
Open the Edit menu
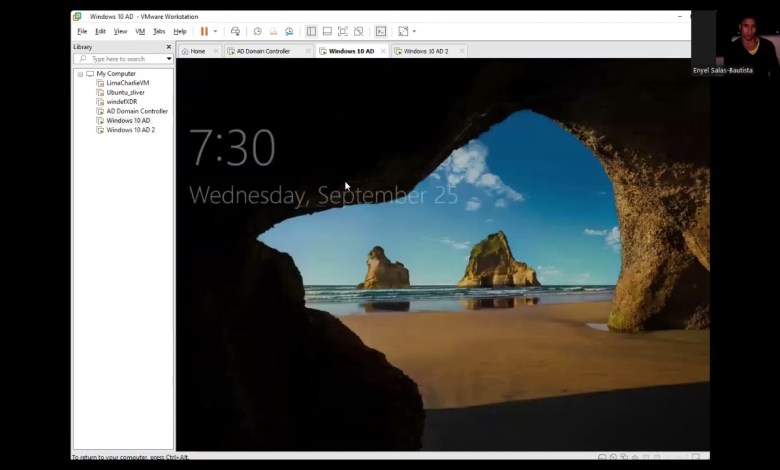pos(100,31)
